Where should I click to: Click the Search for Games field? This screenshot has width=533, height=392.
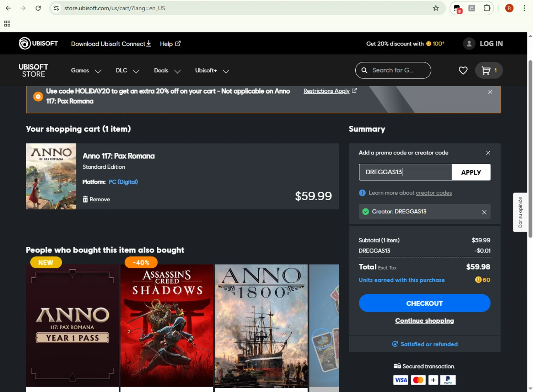click(393, 70)
